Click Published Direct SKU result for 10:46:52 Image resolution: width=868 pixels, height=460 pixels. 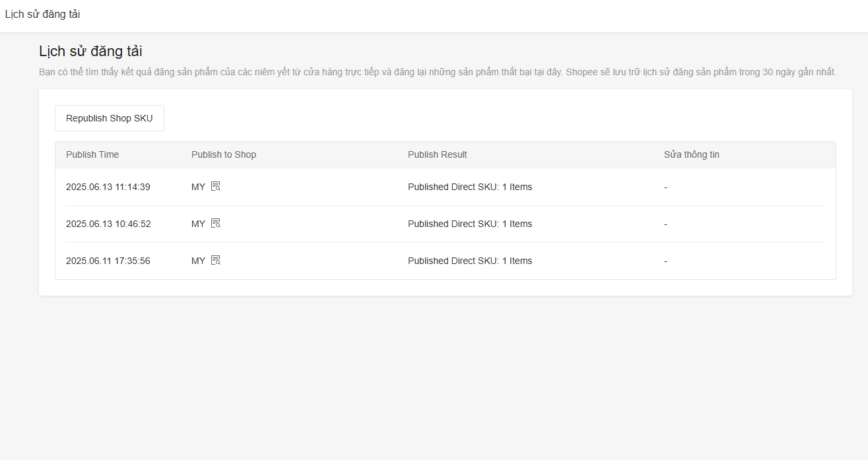[469, 224]
